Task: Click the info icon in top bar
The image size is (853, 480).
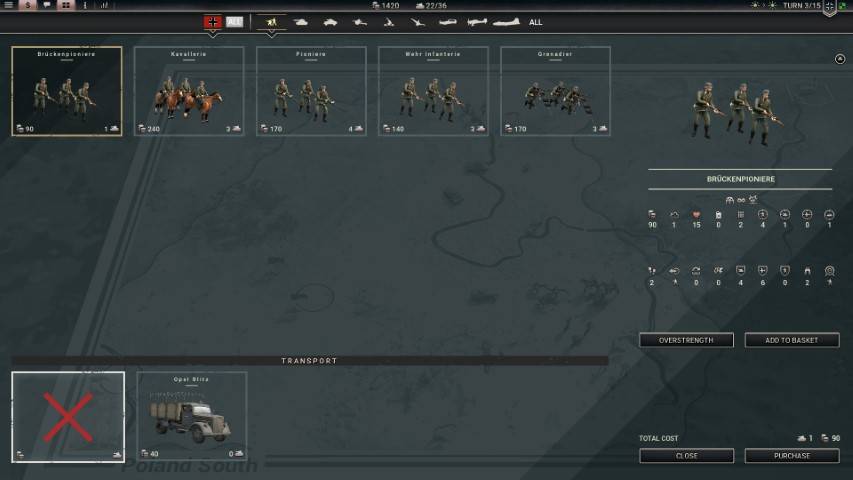Action: point(84,5)
